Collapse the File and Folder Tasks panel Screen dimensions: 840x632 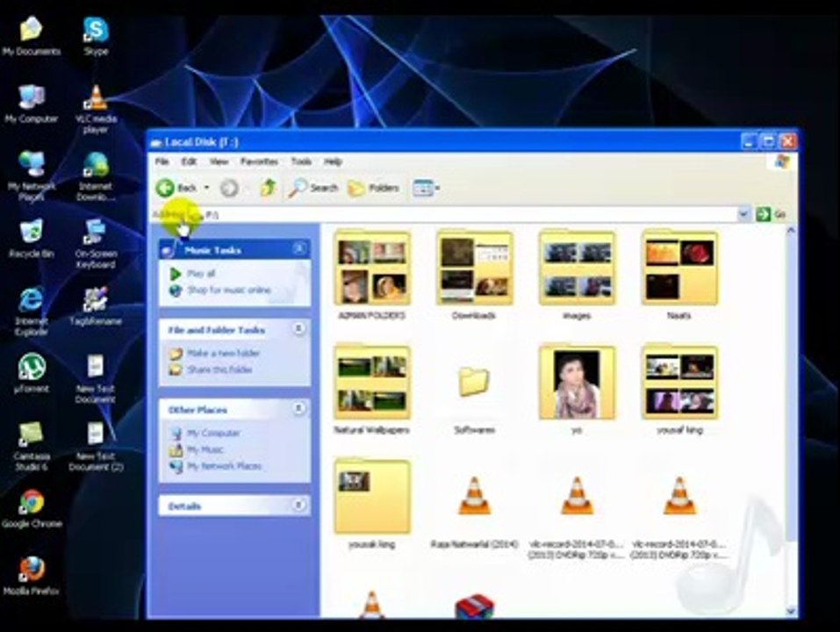[x=299, y=328]
